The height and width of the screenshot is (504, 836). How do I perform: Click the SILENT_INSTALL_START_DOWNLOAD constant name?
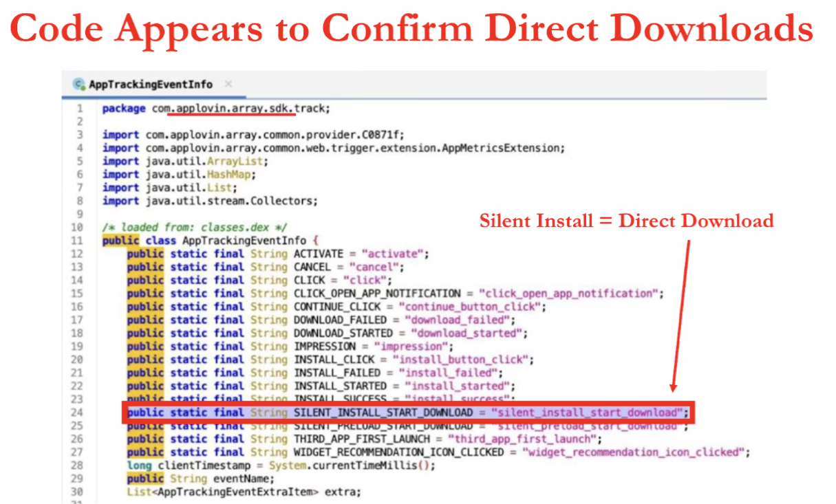pyautogui.click(x=383, y=413)
